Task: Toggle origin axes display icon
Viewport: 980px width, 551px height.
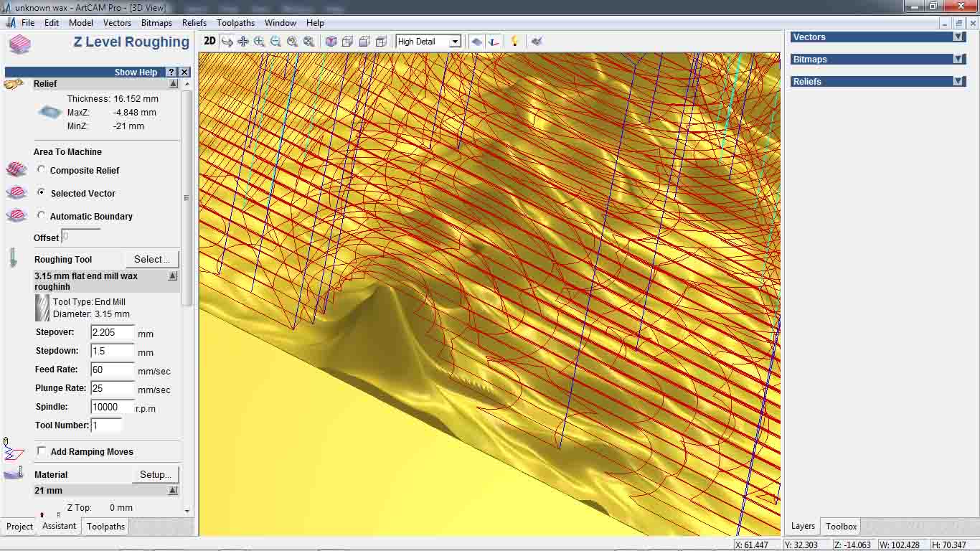Action: [494, 42]
